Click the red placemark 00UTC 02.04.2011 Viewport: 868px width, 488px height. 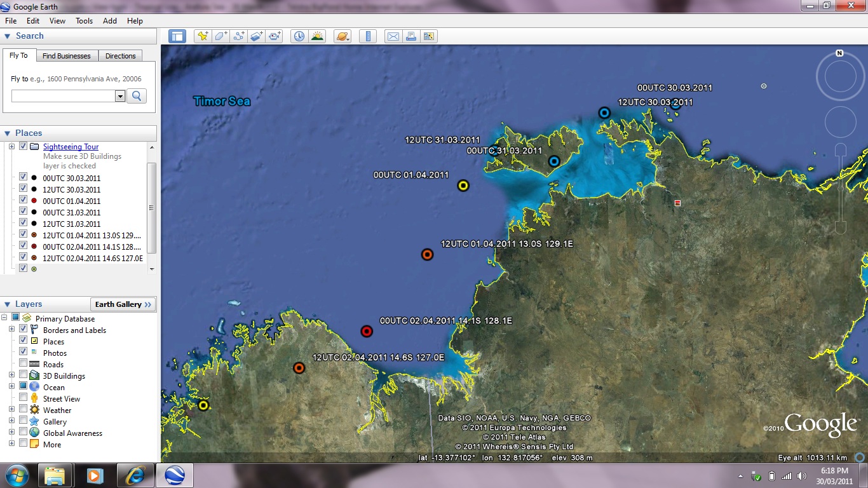[x=367, y=331]
